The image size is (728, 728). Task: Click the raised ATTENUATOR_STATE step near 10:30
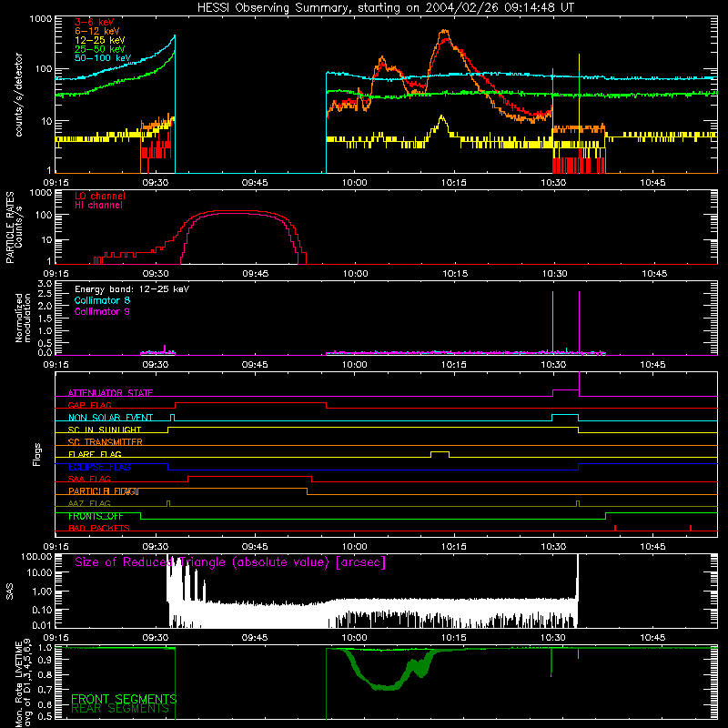pyautogui.click(x=566, y=392)
